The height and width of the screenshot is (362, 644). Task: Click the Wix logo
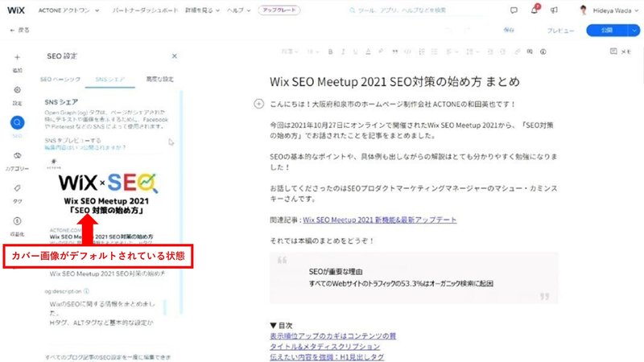click(15, 10)
